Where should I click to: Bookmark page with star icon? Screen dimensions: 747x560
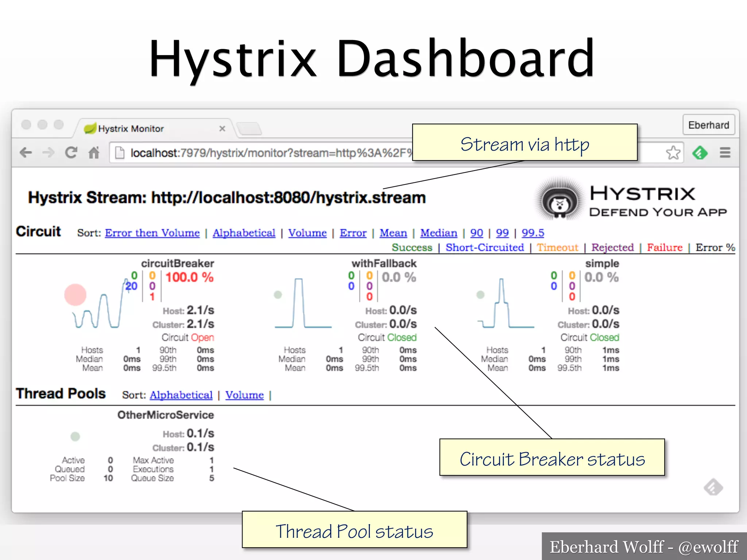coord(673,152)
